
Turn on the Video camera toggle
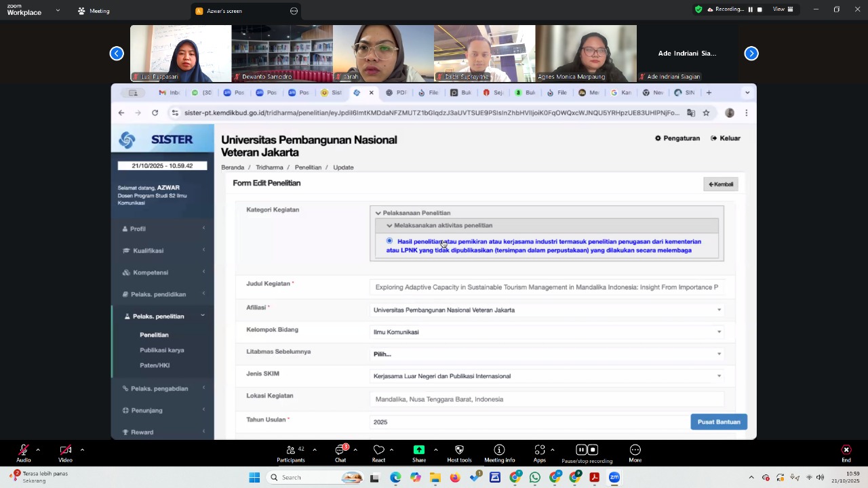(x=65, y=450)
